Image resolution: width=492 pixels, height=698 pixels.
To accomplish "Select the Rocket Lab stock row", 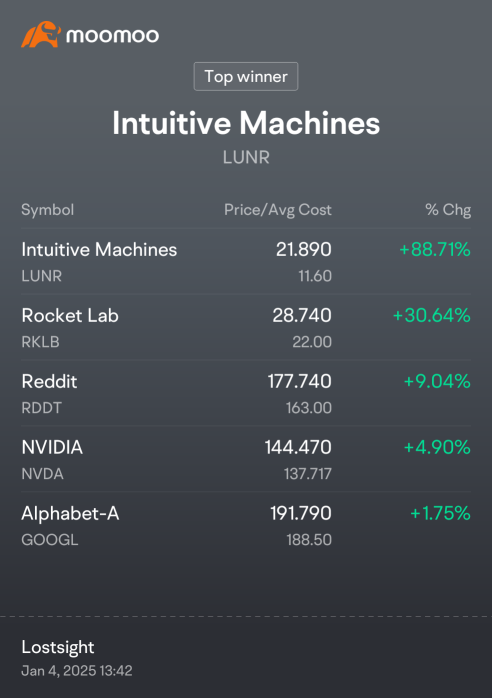I will [246, 328].
